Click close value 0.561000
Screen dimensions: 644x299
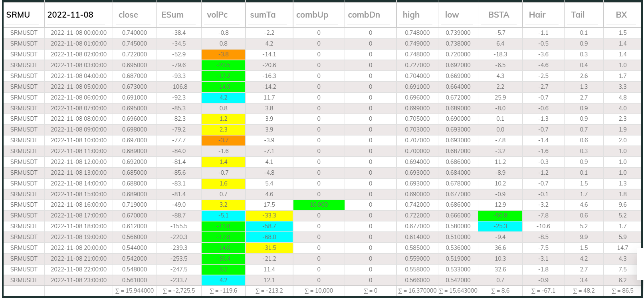[x=135, y=280]
